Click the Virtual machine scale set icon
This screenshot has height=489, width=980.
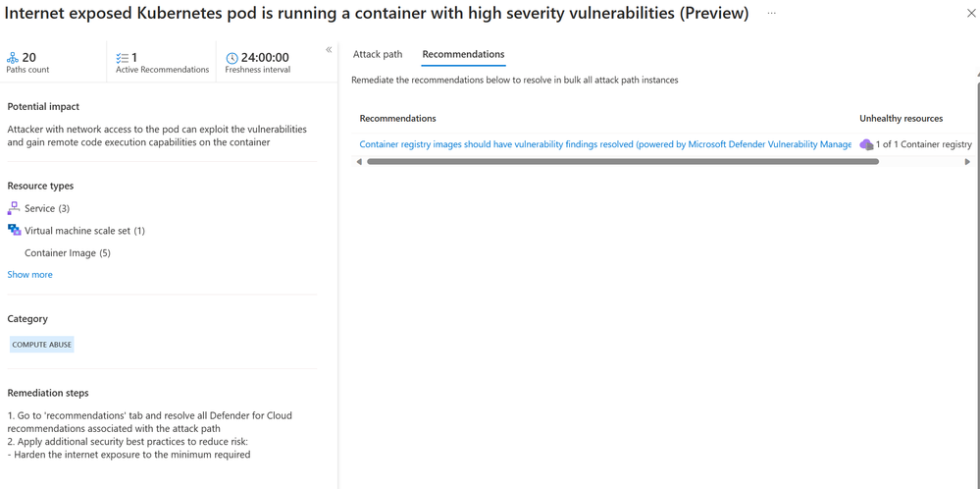pos(14,231)
